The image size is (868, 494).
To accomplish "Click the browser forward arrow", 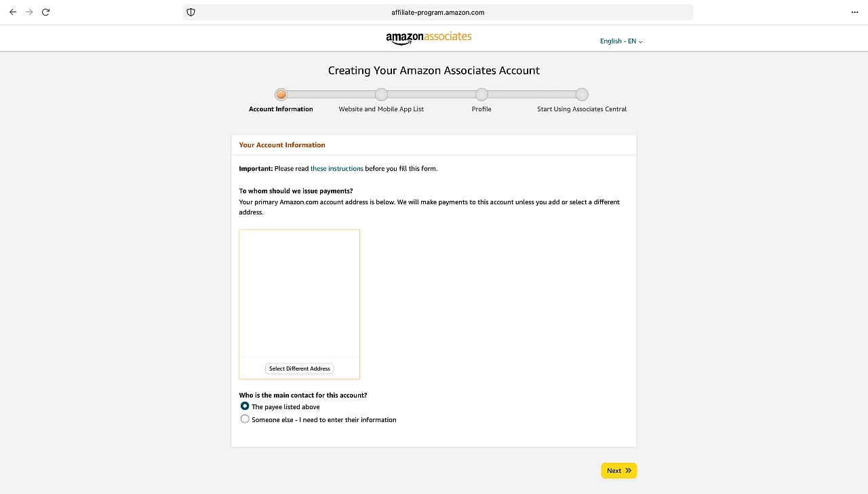I will click(x=29, y=12).
